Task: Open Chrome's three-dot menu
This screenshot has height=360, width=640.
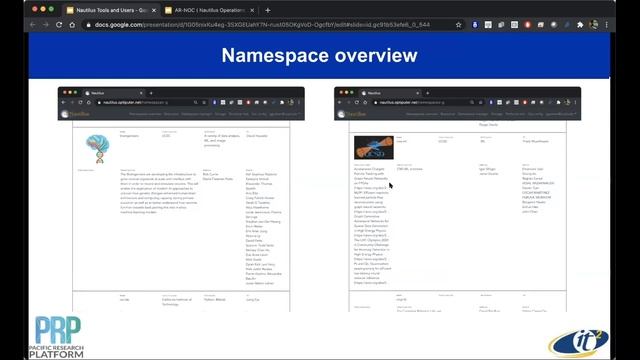Action: click(x=607, y=25)
